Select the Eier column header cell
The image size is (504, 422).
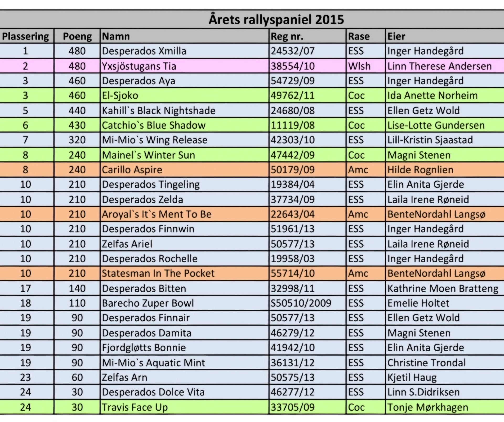click(444, 36)
